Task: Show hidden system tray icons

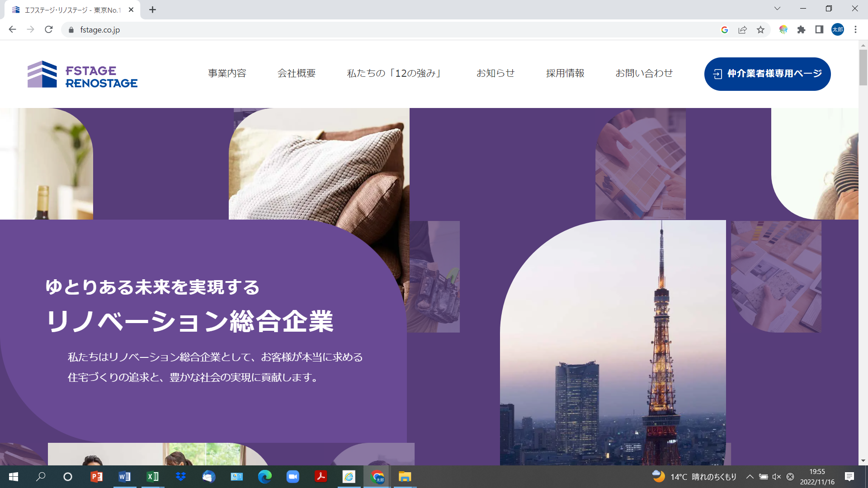Action: pyautogui.click(x=750, y=477)
